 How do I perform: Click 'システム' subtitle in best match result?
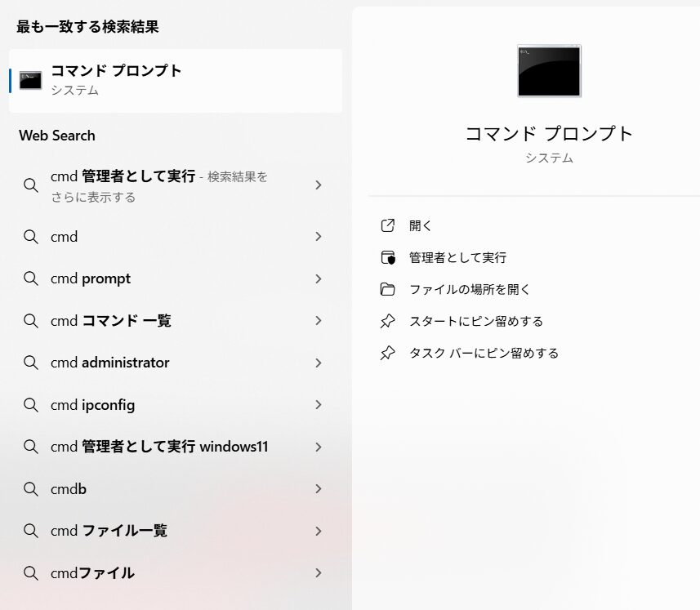[x=74, y=91]
